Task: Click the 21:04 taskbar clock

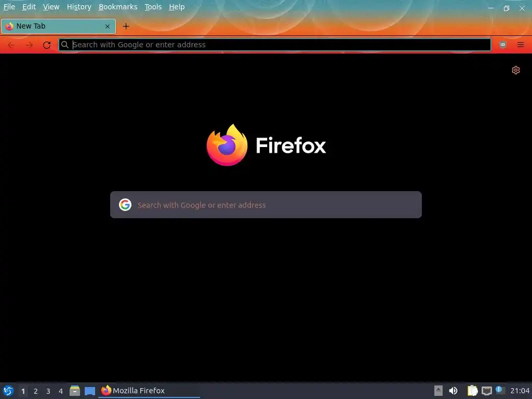Action: 520,391
